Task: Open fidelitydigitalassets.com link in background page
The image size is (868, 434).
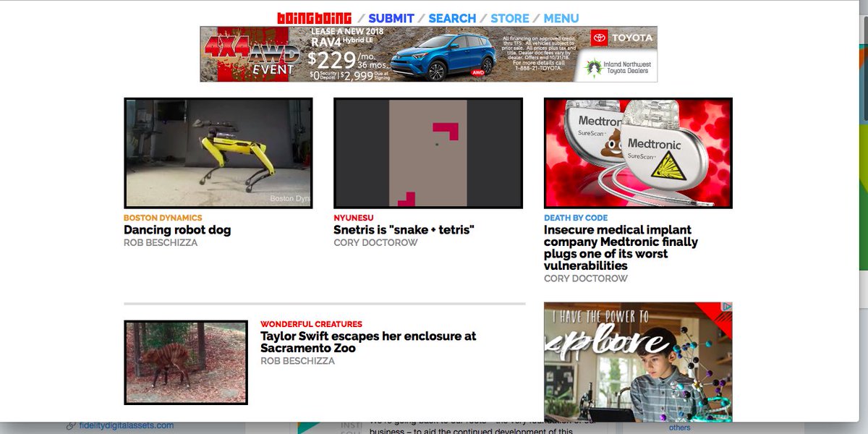Action: pos(126,425)
